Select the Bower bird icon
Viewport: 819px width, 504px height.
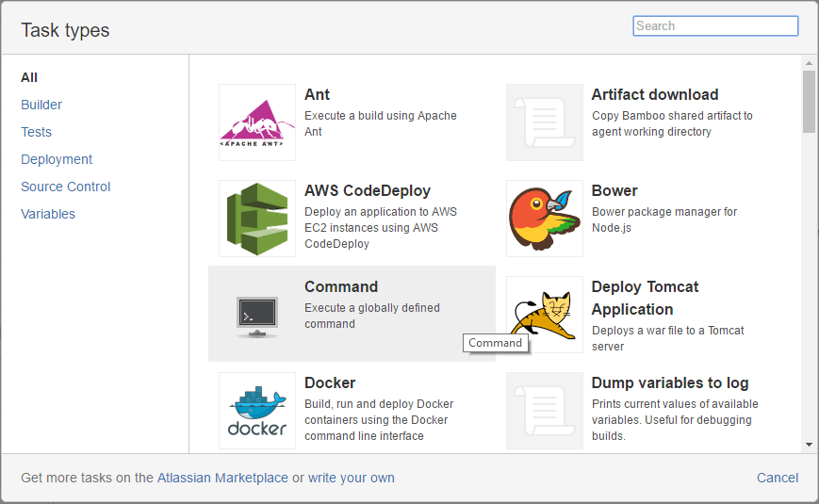tap(544, 219)
